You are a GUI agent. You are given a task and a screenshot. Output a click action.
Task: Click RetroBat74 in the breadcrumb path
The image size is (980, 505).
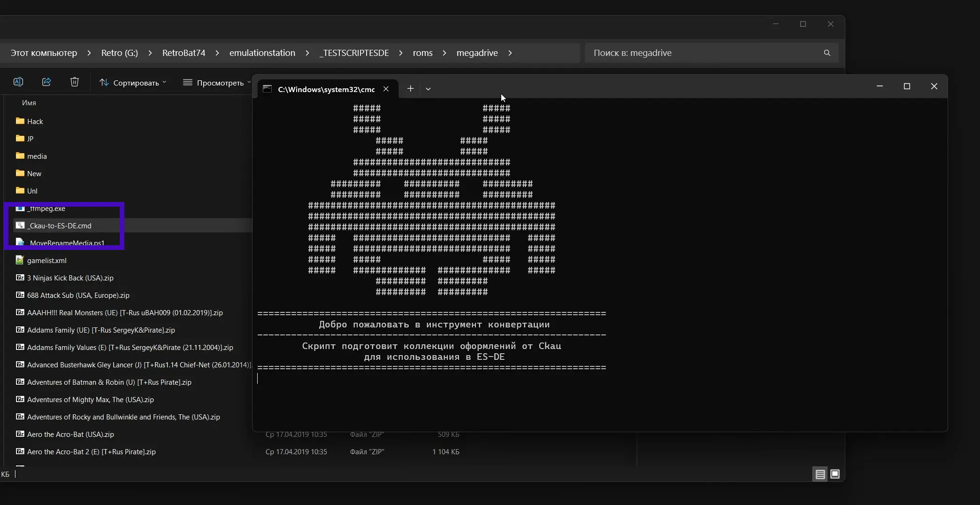tap(184, 53)
